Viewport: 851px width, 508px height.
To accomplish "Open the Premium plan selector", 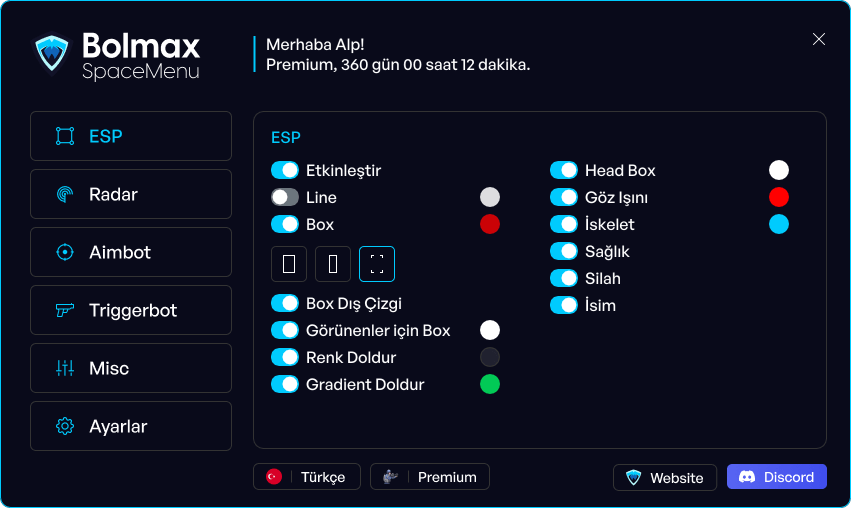I will [430, 477].
